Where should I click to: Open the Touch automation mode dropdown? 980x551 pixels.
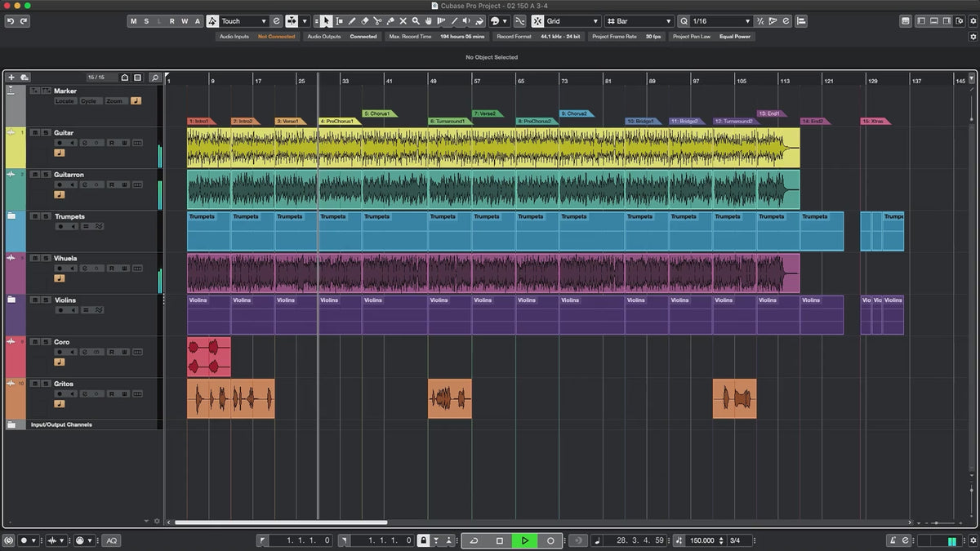243,21
